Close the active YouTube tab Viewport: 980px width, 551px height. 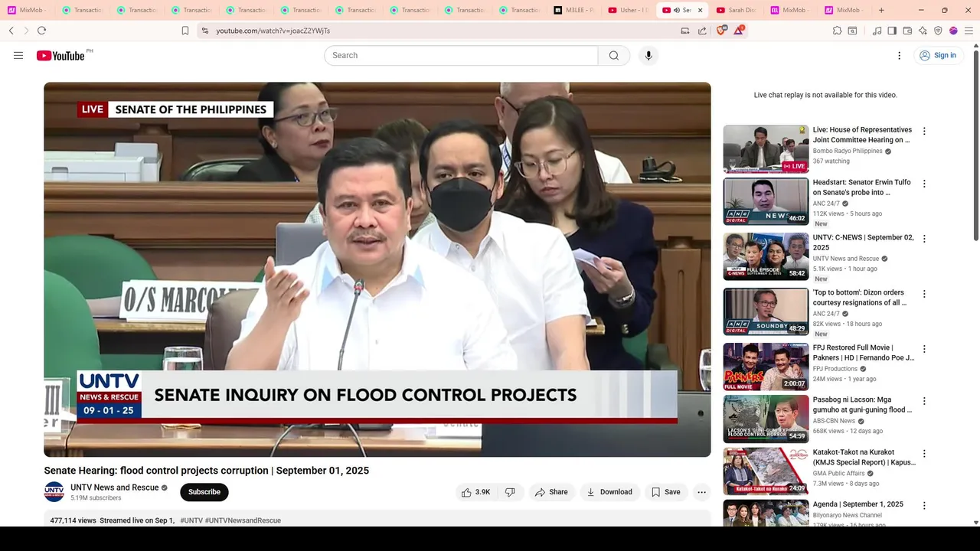(x=700, y=10)
